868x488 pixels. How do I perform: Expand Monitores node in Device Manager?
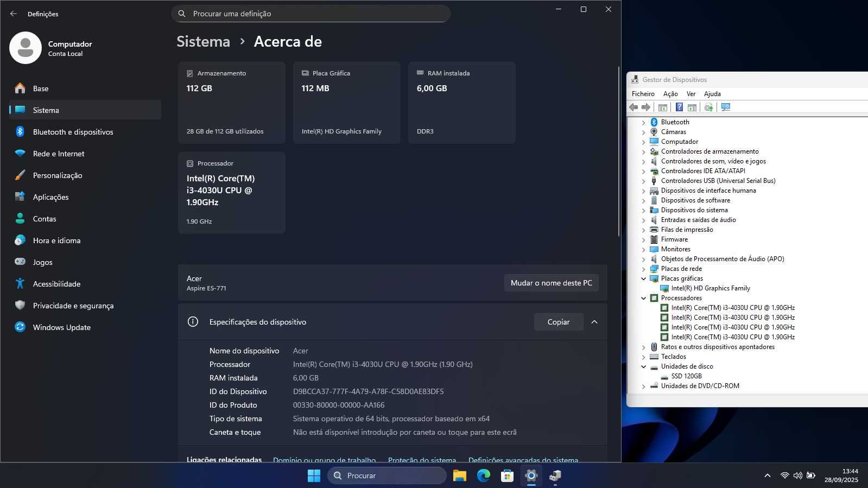click(x=643, y=250)
